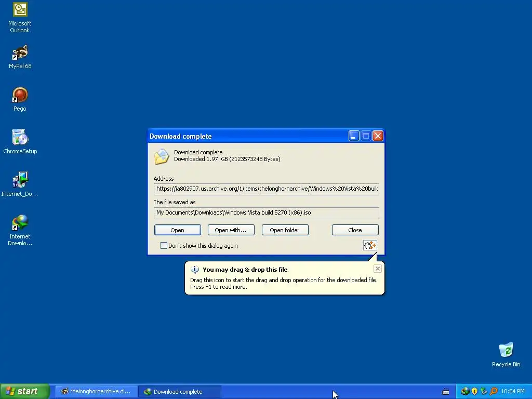Image resolution: width=532 pixels, height=399 pixels.
Task: Click the Download complete title bar text
Action: 180,137
